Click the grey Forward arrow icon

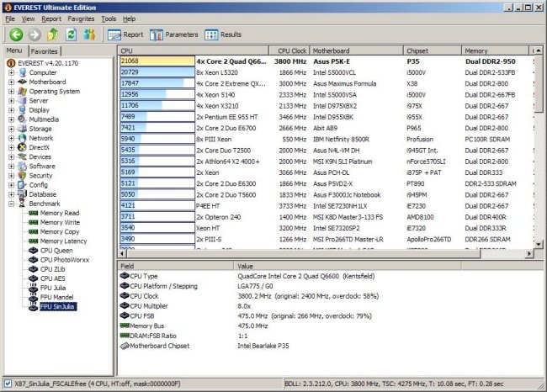(35, 34)
